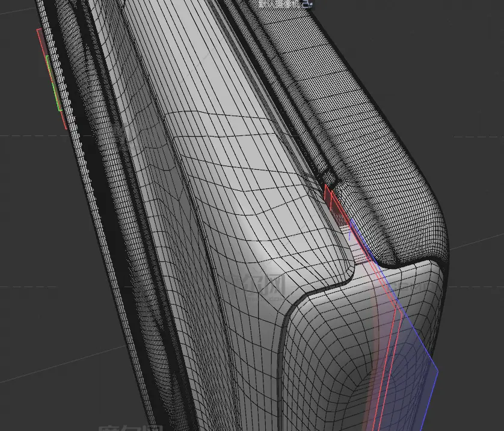Click the top flat surface of the right cushion
Image resolution: width=504 pixels, height=431 pixels.
coord(361,90)
